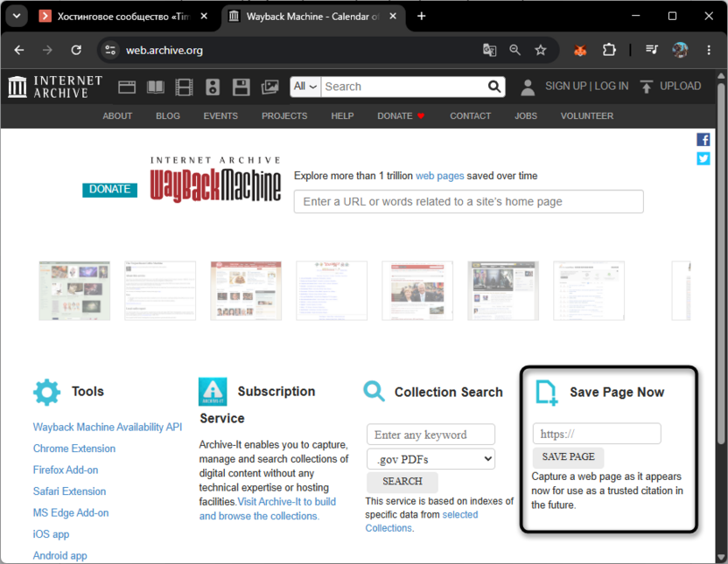Open the web pages link
The image size is (728, 564).
439,176
